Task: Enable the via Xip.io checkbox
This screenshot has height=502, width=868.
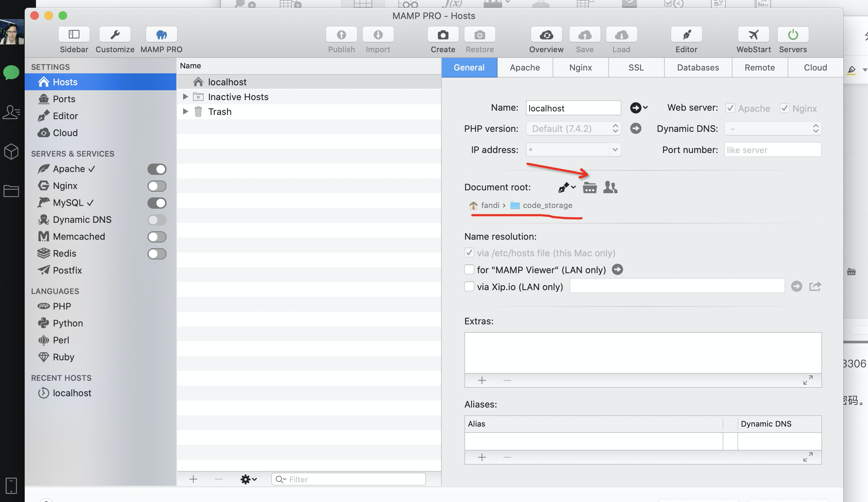Action: pyautogui.click(x=469, y=286)
